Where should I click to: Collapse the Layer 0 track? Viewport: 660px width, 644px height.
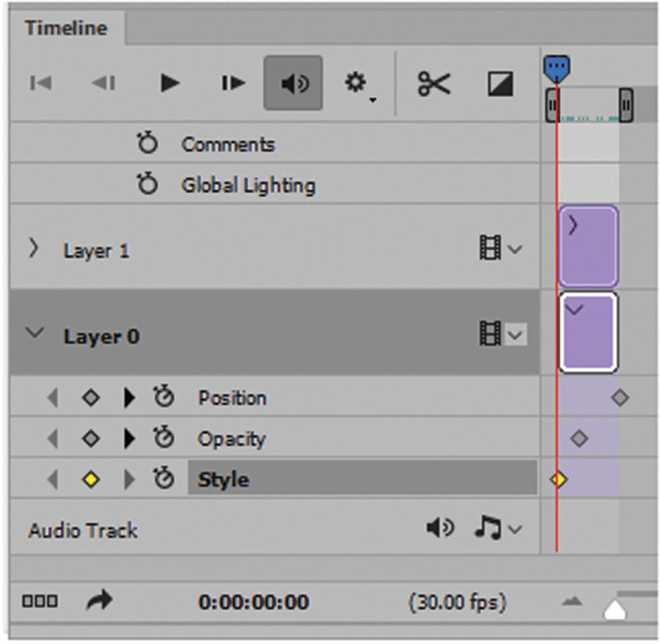point(33,334)
